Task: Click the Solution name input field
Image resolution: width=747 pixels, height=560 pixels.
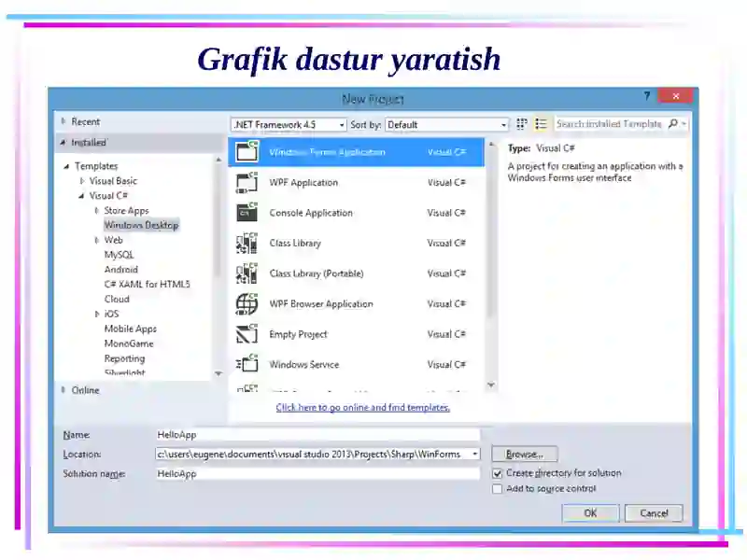Action: coord(317,473)
